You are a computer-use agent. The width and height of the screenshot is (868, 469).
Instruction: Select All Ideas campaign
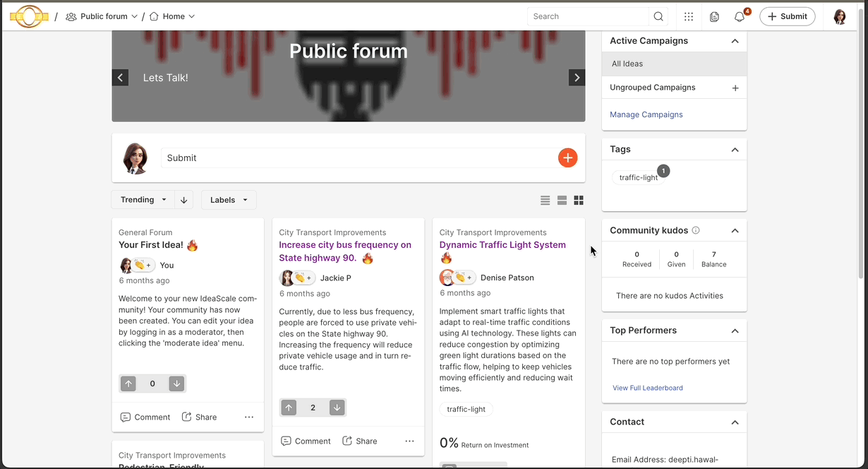(674, 64)
